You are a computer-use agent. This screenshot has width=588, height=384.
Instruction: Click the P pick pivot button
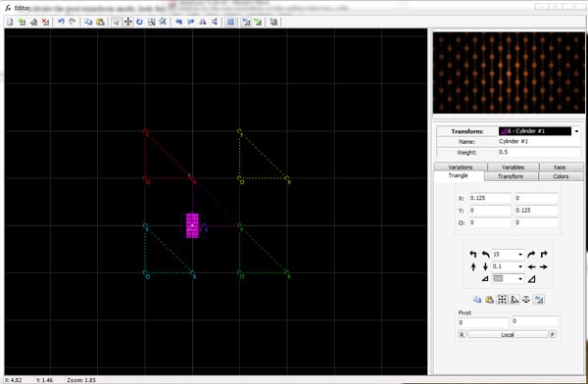click(x=553, y=334)
